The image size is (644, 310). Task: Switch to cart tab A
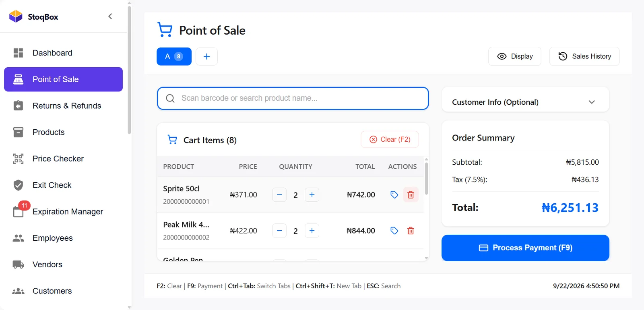tap(174, 56)
